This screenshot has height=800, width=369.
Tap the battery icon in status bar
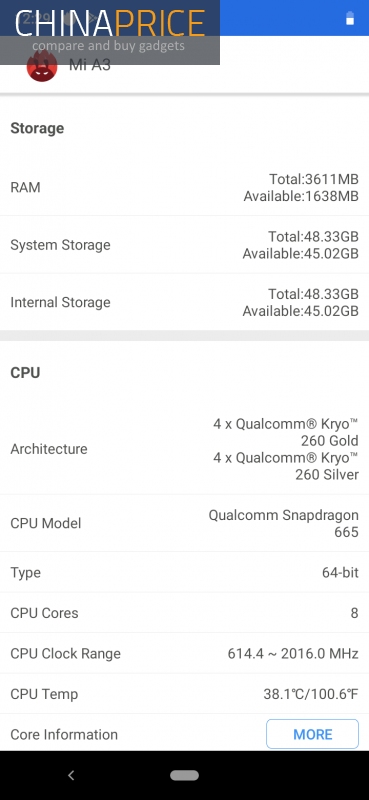350,18
